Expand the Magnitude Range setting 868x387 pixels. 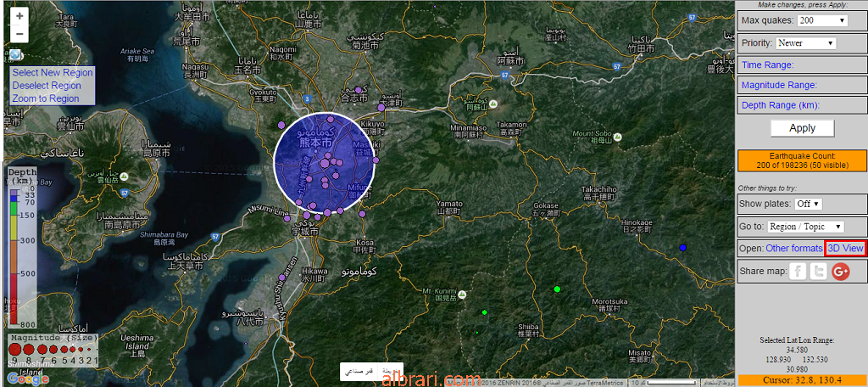pos(779,86)
